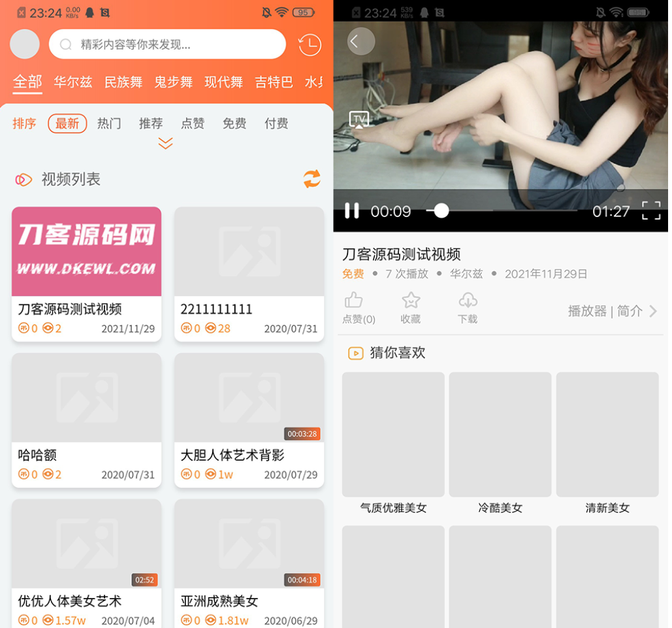Refresh the video list

coord(312,179)
